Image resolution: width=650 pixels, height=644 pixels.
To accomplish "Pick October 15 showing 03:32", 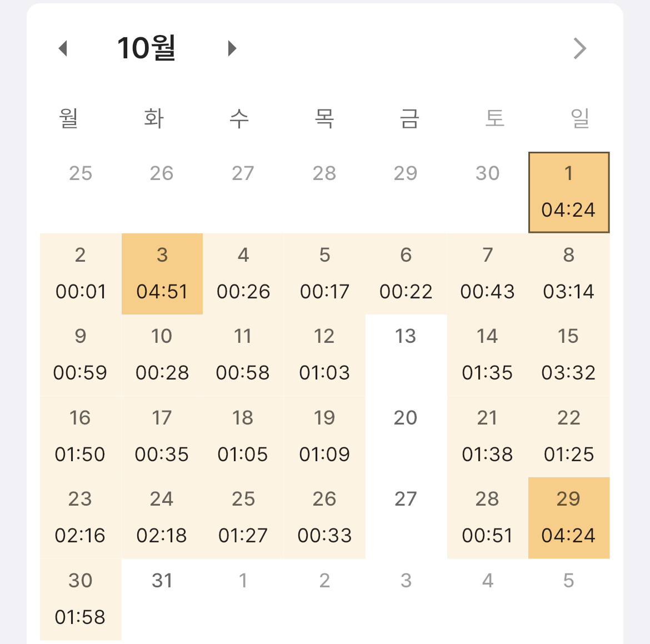I will 568,355.
